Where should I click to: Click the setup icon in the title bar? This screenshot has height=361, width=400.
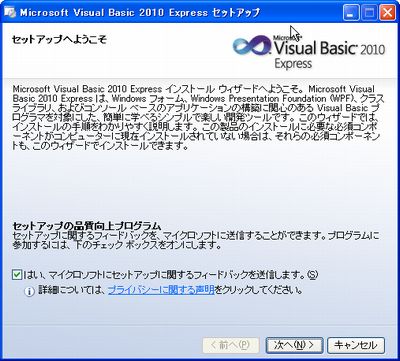tap(10, 13)
